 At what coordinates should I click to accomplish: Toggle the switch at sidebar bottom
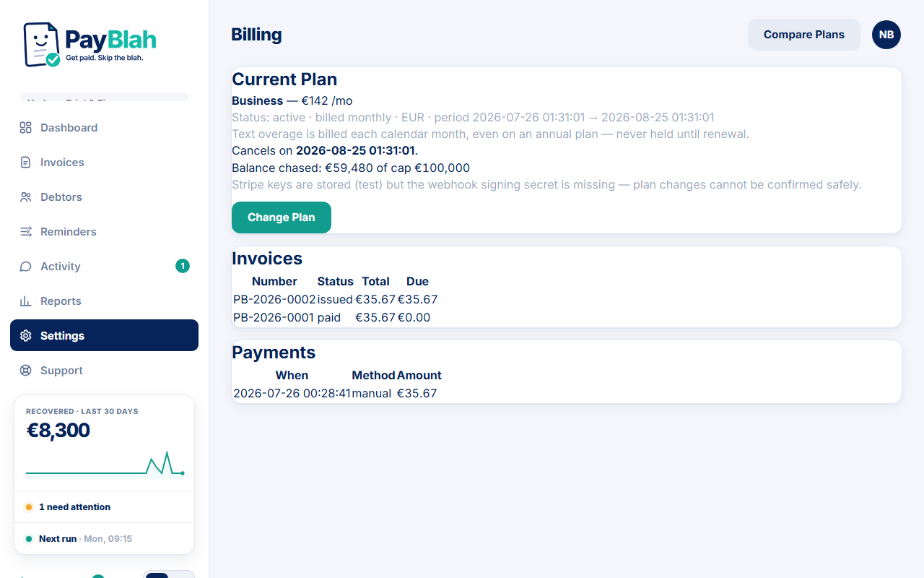(x=170, y=574)
